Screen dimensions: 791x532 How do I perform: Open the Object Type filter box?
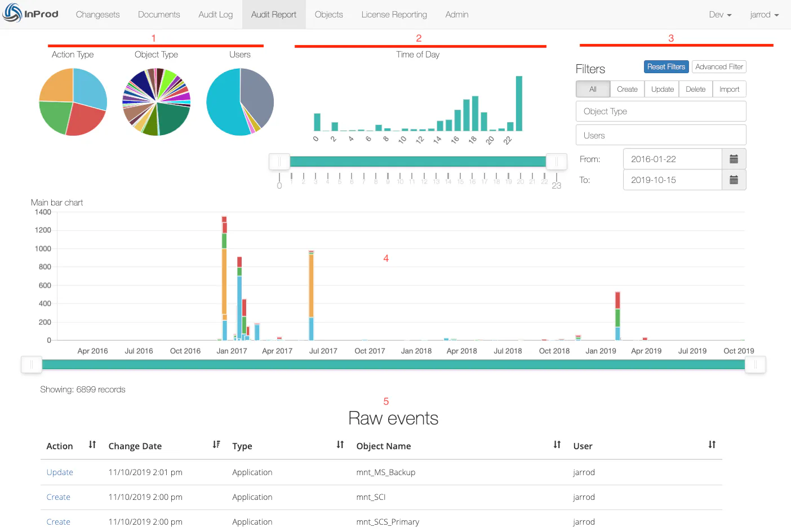(661, 111)
